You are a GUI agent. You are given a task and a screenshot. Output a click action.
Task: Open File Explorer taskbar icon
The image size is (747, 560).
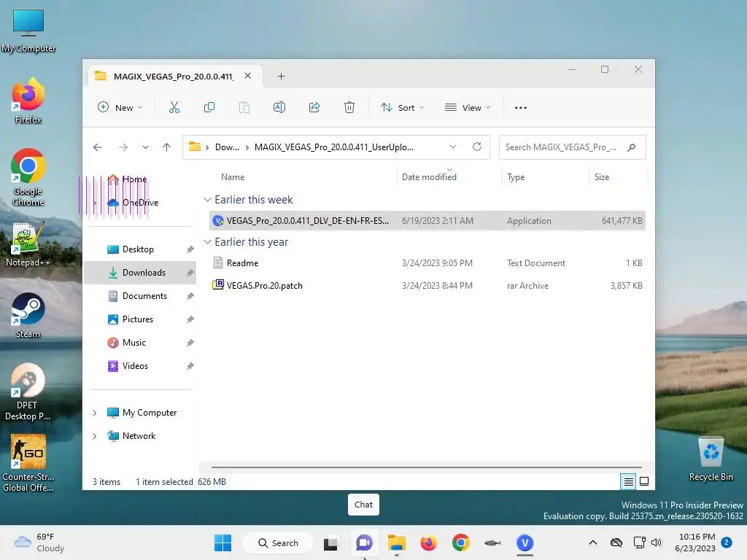tap(396, 542)
